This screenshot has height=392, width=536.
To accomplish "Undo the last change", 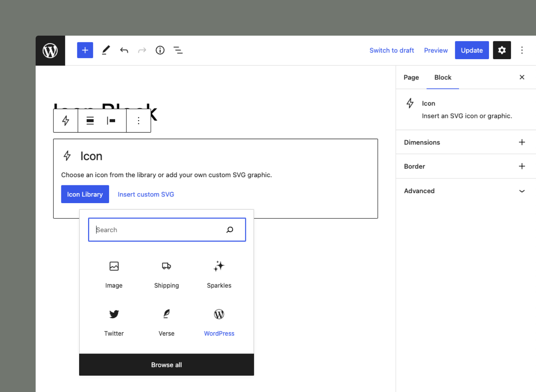I will [124, 50].
